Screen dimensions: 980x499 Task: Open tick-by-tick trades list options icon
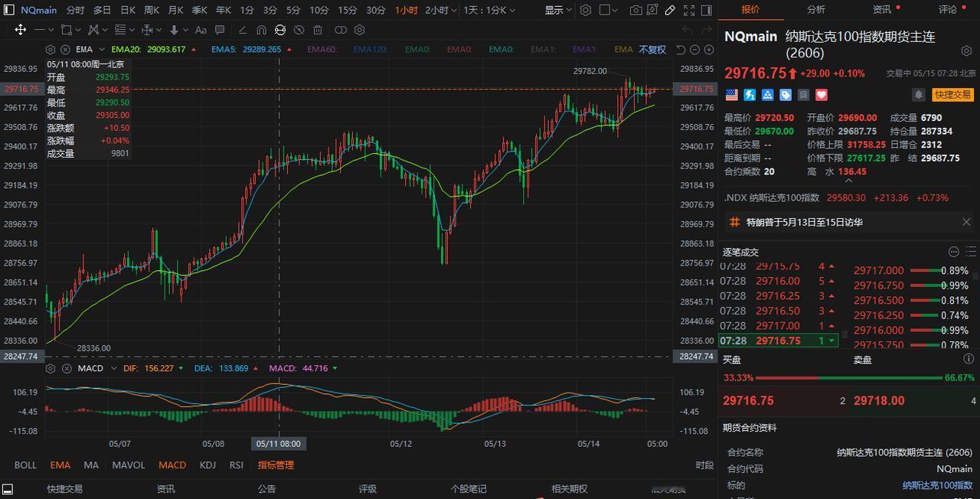click(x=971, y=252)
